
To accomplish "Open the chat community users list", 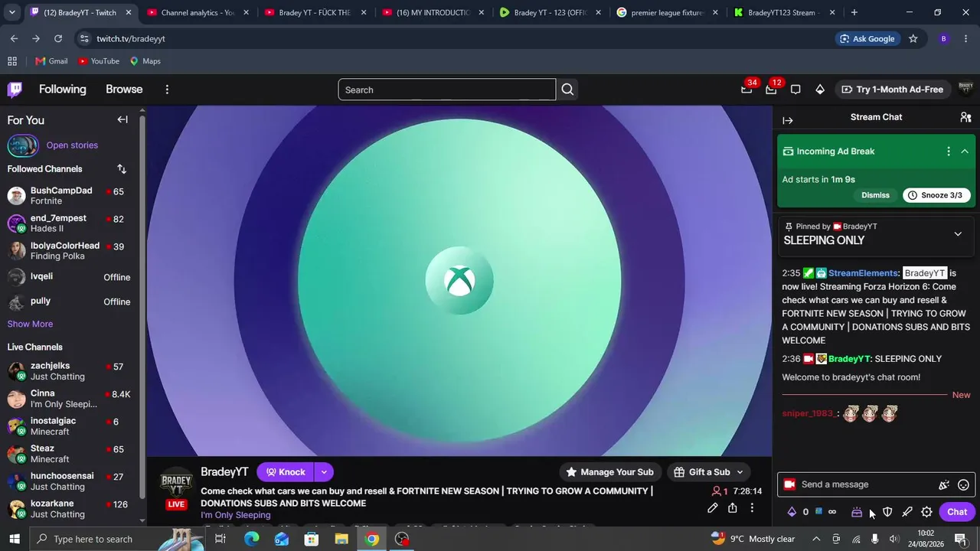I will [965, 117].
